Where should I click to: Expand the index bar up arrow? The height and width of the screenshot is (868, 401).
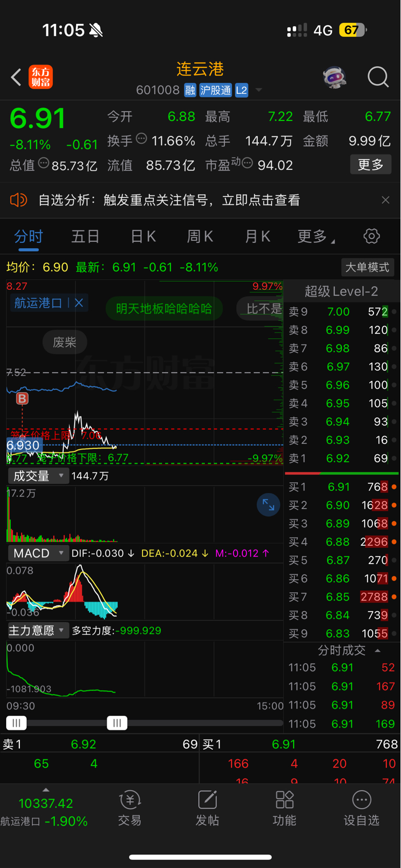tap(45, 790)
